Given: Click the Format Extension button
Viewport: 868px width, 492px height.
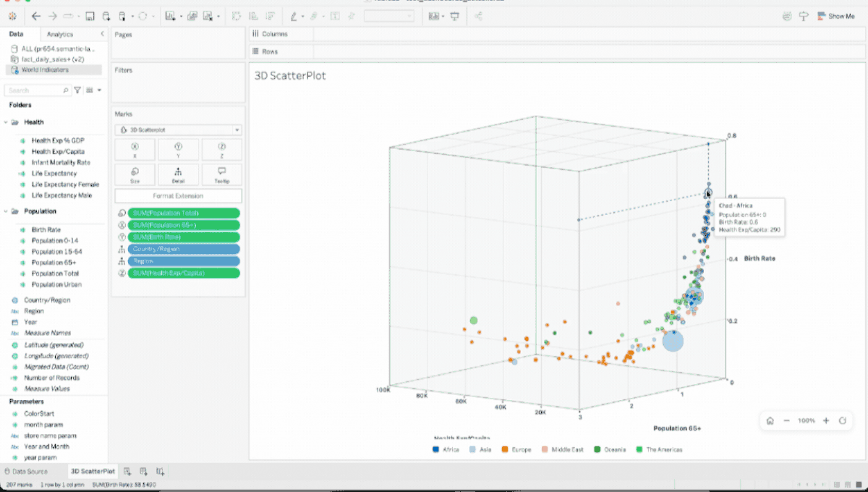Looking at the screenshot, I should pos(178,196).
